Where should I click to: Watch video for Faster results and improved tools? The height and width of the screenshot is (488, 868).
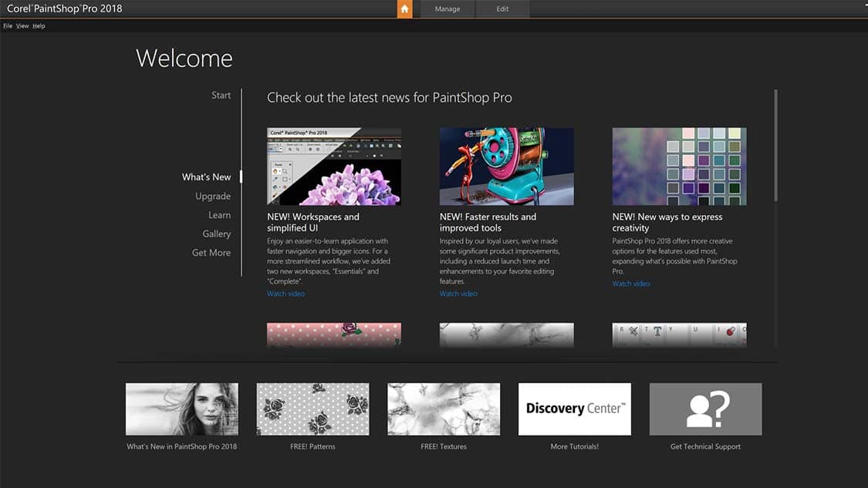click(x=458, y=294)
